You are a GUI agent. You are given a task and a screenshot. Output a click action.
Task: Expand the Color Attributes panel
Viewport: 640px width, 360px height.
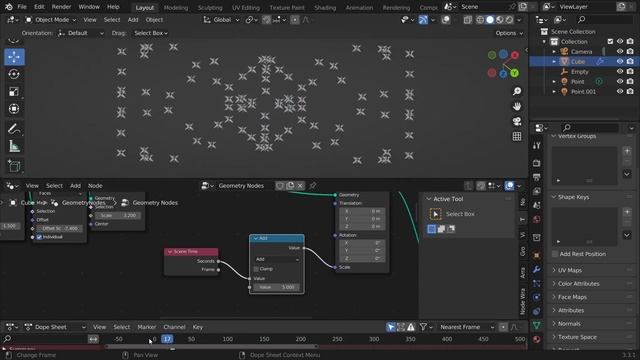578,284
